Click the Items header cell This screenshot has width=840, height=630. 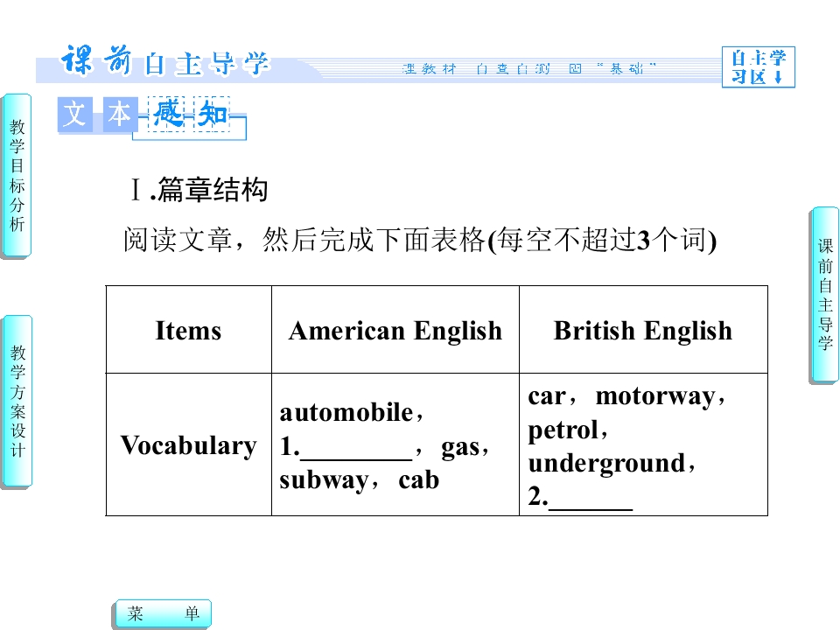[189, 330]
